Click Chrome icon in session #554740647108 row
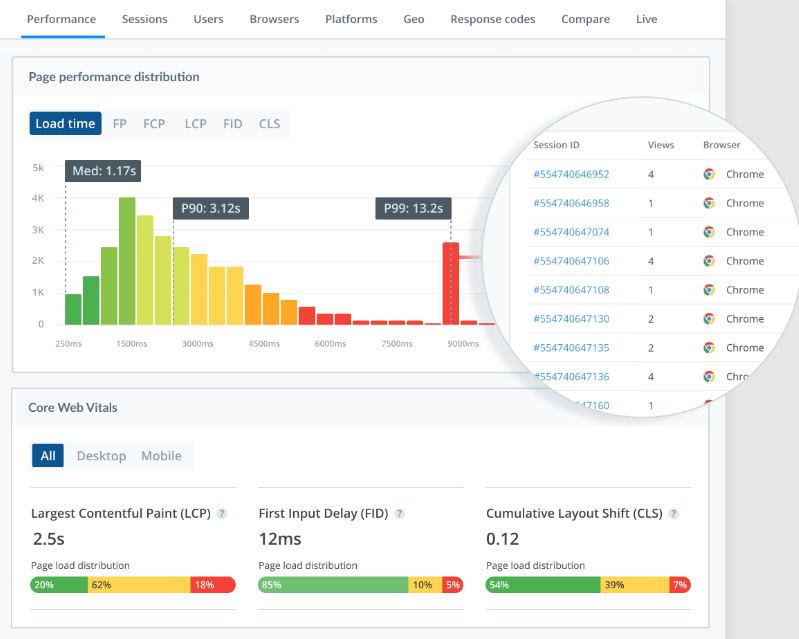Screen dimensions: 799x639 (x=709, y=290)
